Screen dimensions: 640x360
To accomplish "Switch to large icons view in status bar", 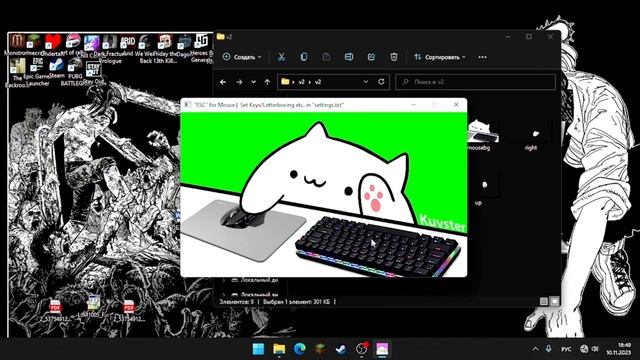I will [x=554, y=302].
